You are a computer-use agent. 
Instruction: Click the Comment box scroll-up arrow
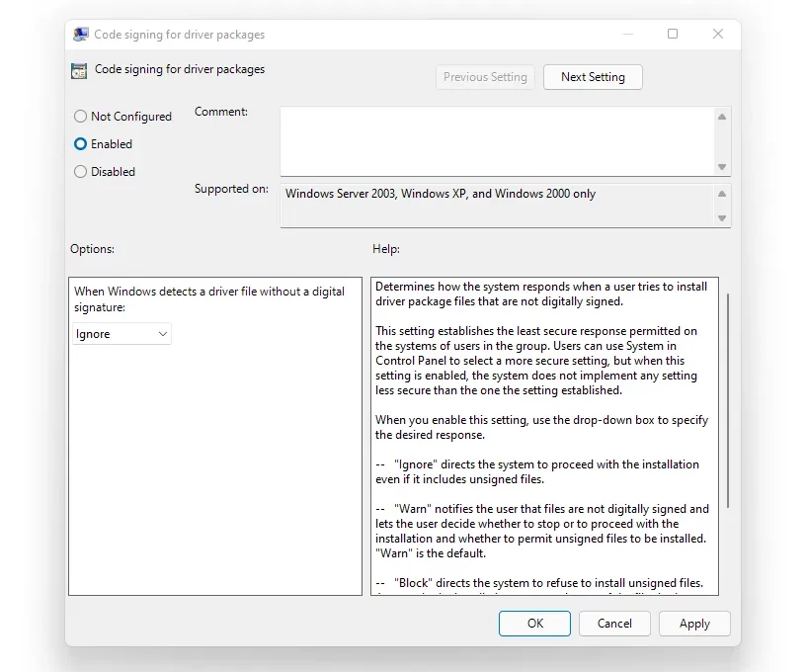coord(722,117)
